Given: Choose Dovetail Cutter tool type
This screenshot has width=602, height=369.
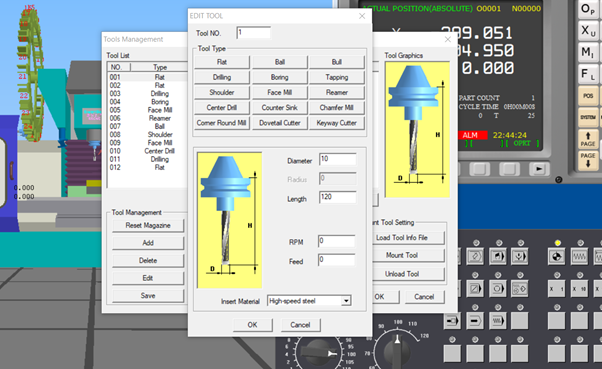Looking at the screenshot, I should (280, 123).
